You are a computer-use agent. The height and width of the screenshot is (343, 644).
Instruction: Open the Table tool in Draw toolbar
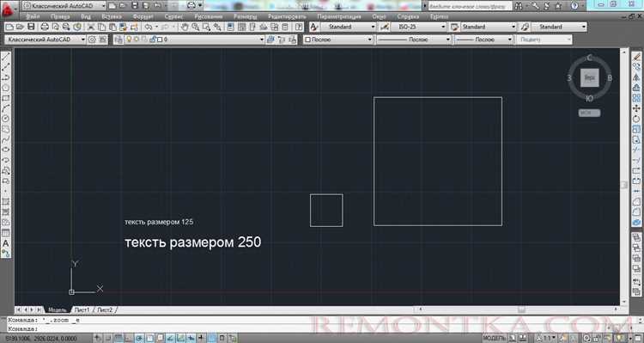click(6, 233)
